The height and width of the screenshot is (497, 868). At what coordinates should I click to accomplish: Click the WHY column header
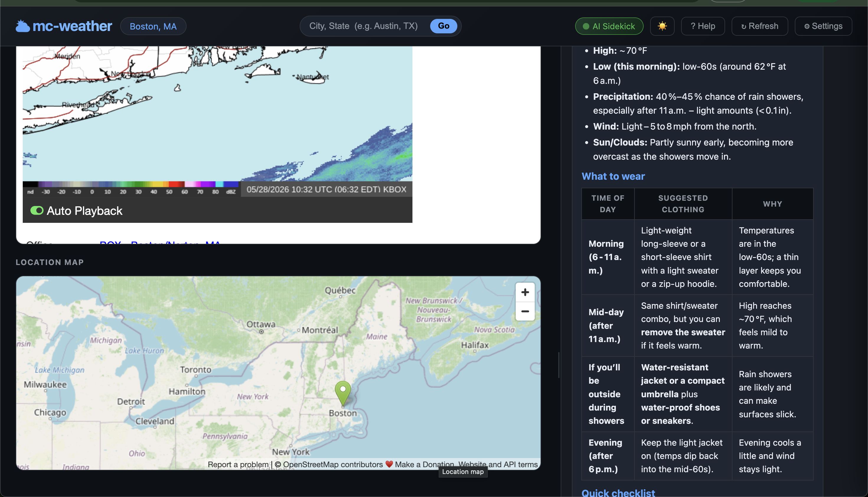pos(772,204)
